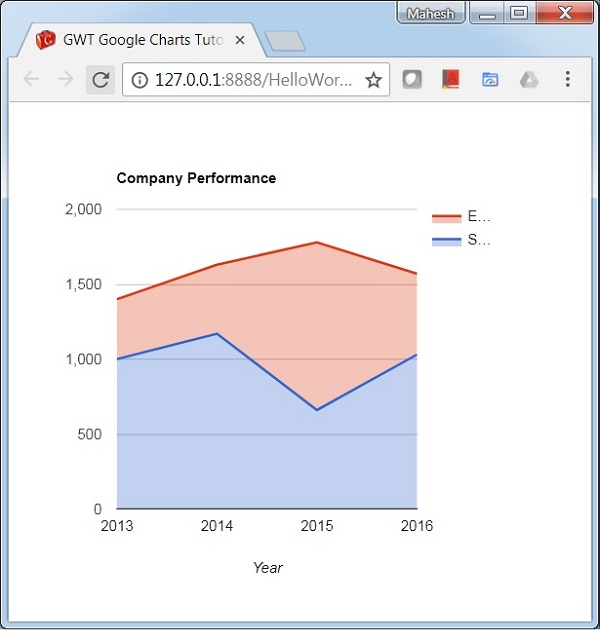Open the blue window extension icon
Screen dimensions: 600x641
[x=490, y=80]
